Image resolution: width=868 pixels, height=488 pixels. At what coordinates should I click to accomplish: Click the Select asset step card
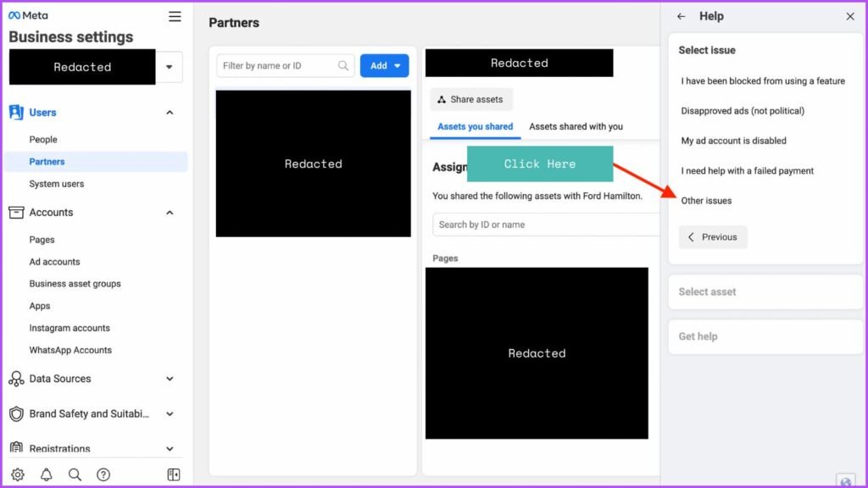765,291
